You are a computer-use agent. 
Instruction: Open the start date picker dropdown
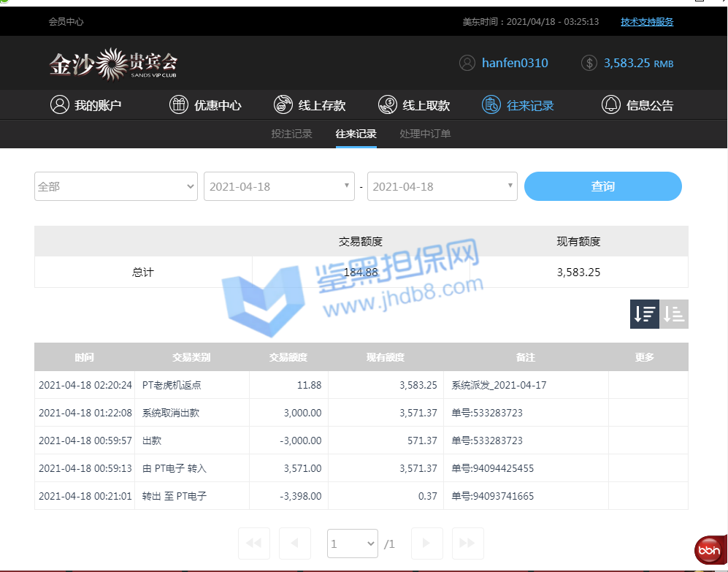[279, 186]
